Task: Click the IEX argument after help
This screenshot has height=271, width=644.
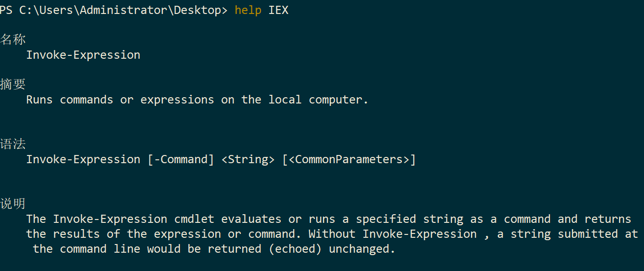Action: pos(278,10)
